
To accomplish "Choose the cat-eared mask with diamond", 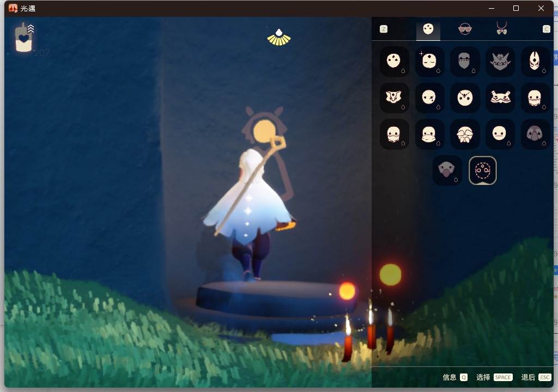I will coord(394,97).
